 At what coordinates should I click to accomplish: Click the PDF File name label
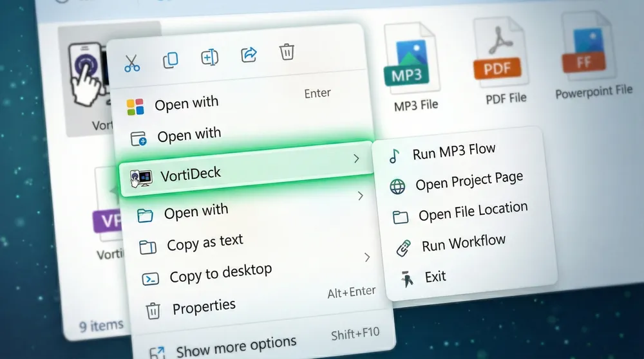[x=506, y=98]
